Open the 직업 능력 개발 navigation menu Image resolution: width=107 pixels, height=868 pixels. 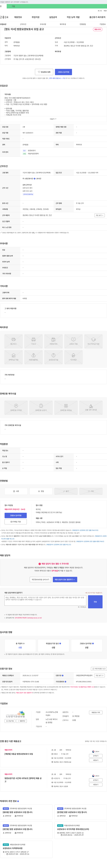pyautogui.click(x=73, y=17)
